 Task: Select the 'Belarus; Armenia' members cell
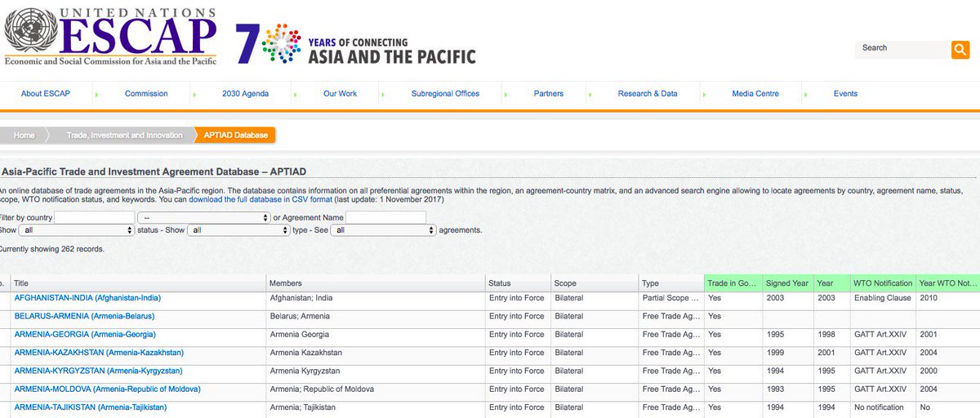point(376,316)
